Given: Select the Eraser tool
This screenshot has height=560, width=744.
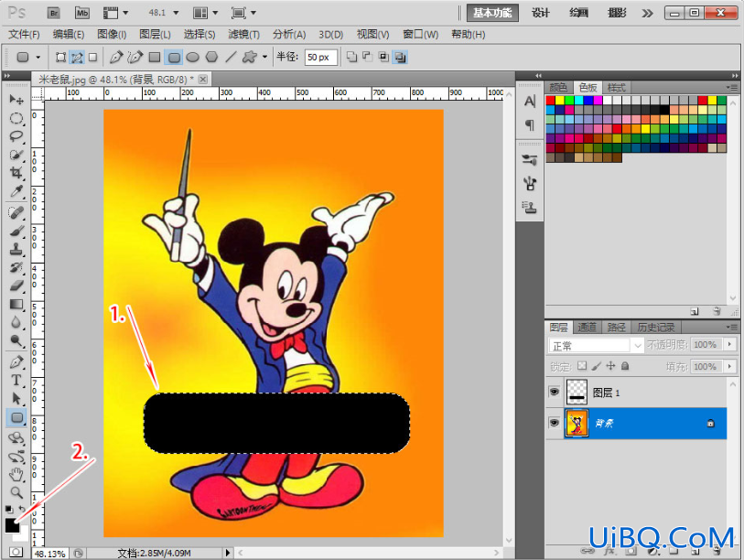Looking at the screenshot, I should tap(16, 285).
